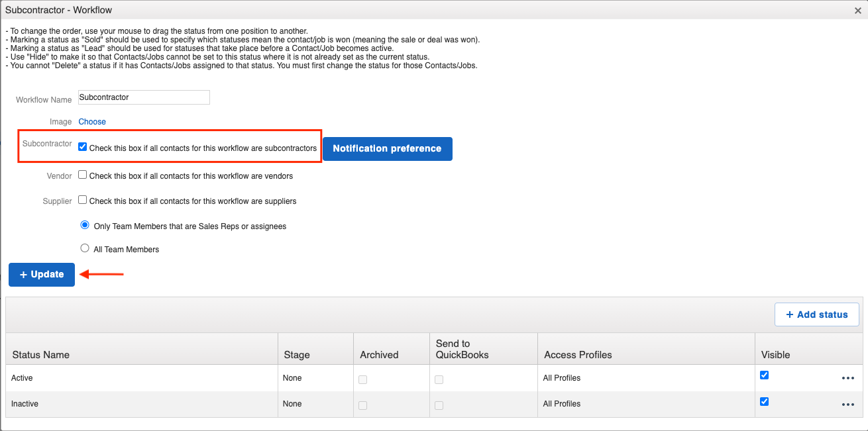Select the All Team Members option
The width and height of the screenshot is (868, 431).
85,248
